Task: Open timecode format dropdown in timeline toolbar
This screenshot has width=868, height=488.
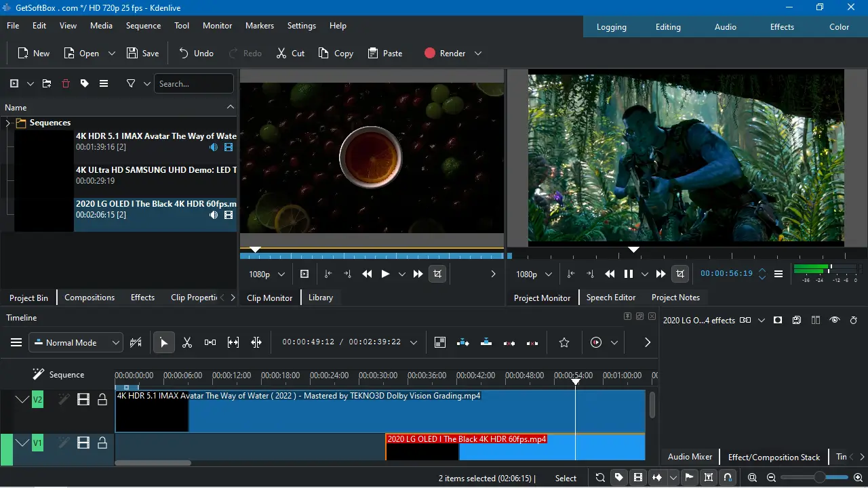Action: point(414,342)
